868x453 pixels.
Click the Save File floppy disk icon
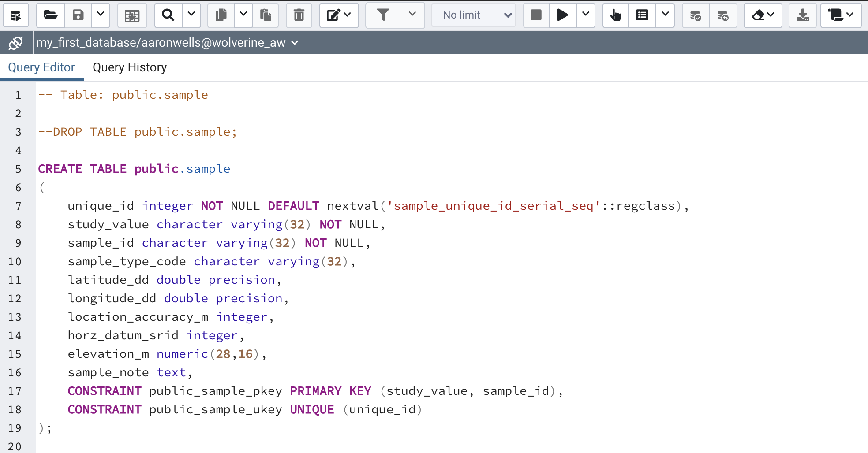pyautogui.click(x=78, y=15)
